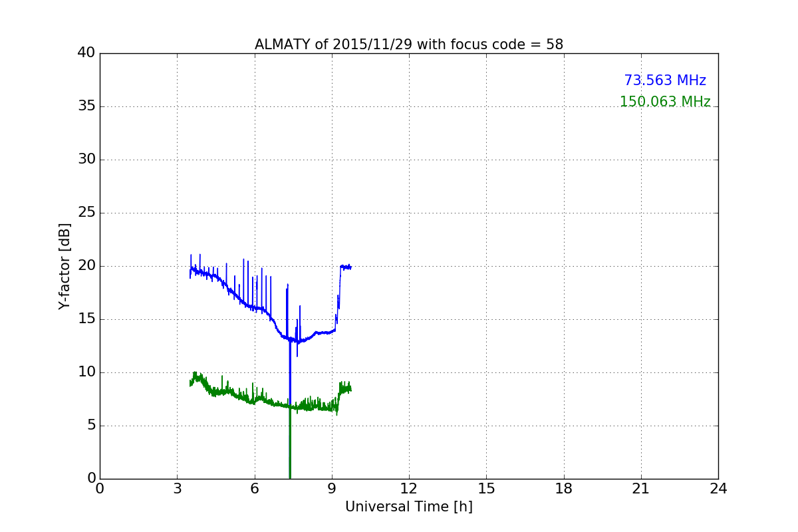Click the x-axis tick label 12
This screenshot has height=532, width=798.
409,489
